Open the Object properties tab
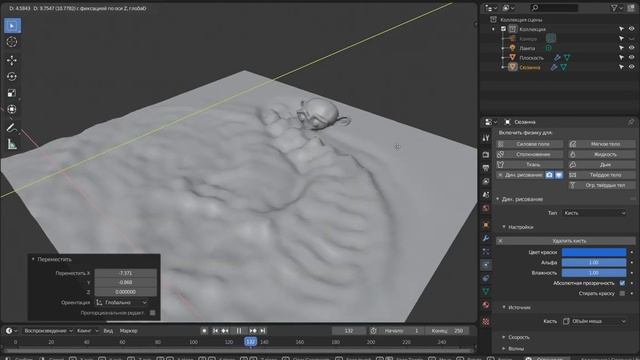The image size is (640, 360). [x=486, y=224]
